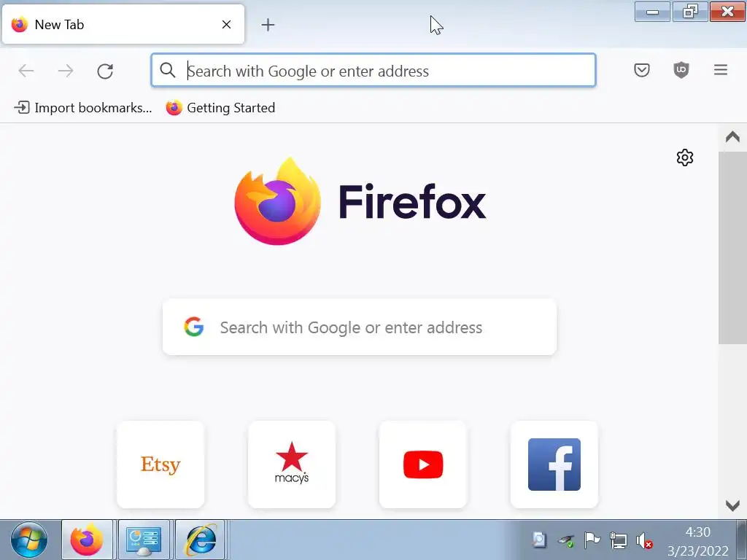Screen dimensions: 747x560
Task: Click the scrollbar down arrow
Action: 732,505
